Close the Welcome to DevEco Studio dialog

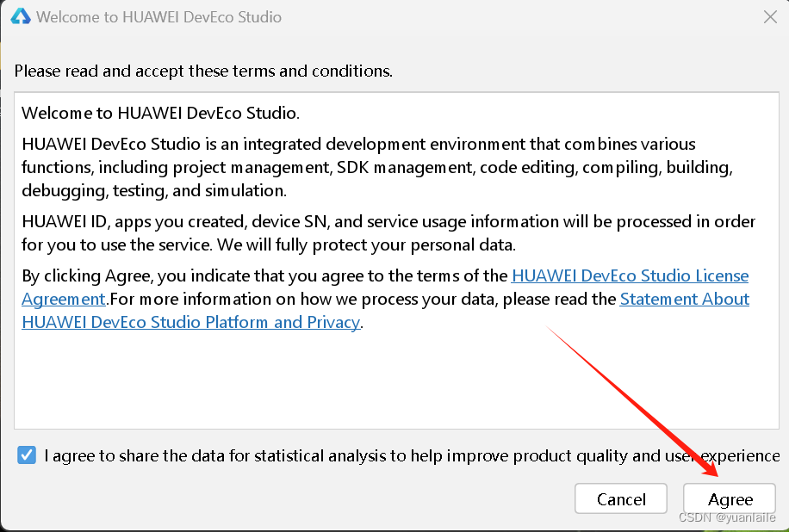coord(770,17)
